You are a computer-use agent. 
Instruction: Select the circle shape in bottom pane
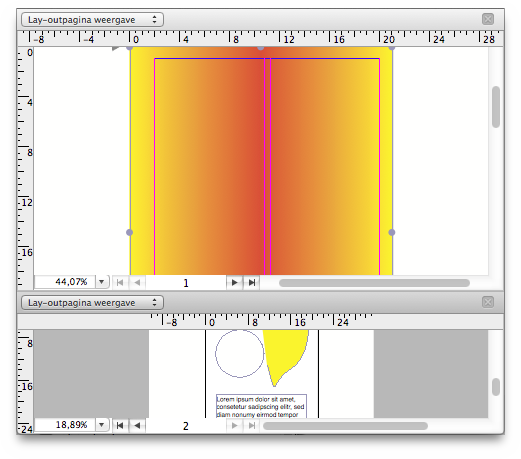(x=239, y=353)
